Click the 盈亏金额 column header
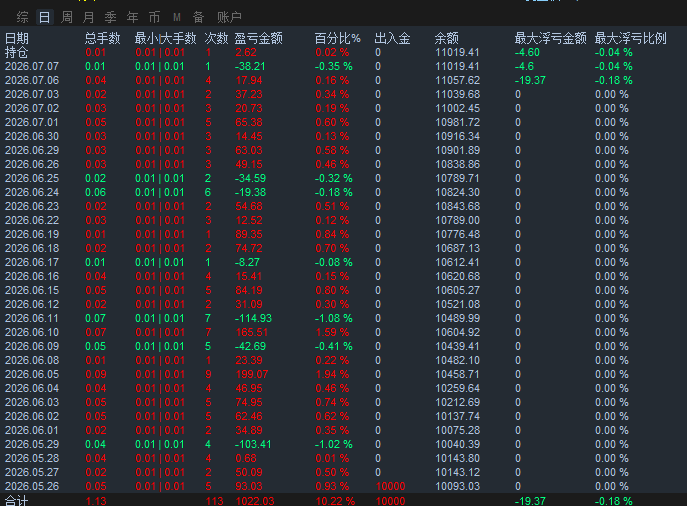Image resolution: width=687 pixels, height=506 pixels. [x=259, y=38]
